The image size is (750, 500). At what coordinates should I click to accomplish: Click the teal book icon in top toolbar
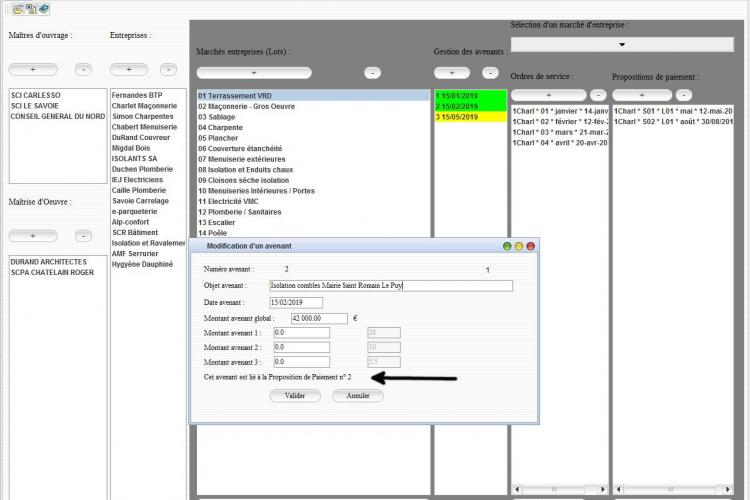click(44, 9)
